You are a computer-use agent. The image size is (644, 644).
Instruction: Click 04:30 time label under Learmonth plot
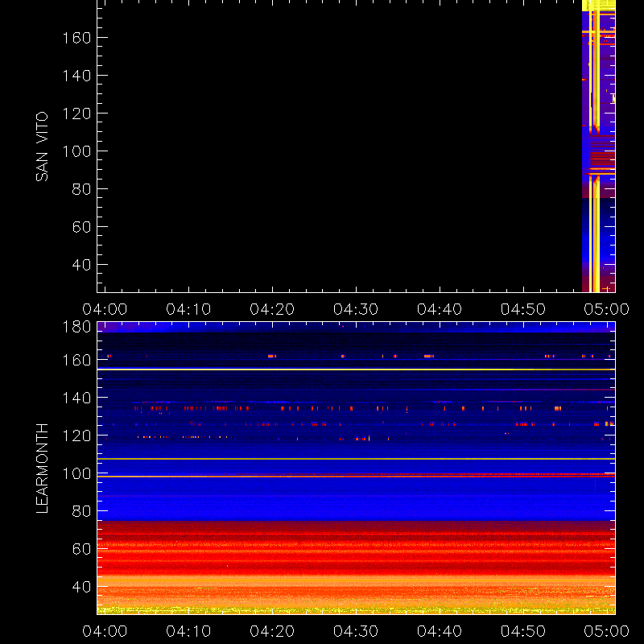[x=356, y=631]
